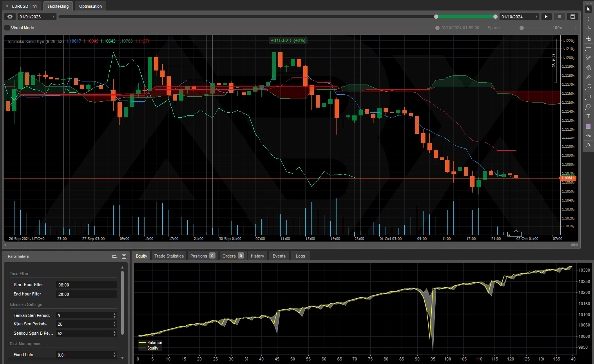Click the layout icon right of stop button

pyautogui.click(x=573, y=16)
